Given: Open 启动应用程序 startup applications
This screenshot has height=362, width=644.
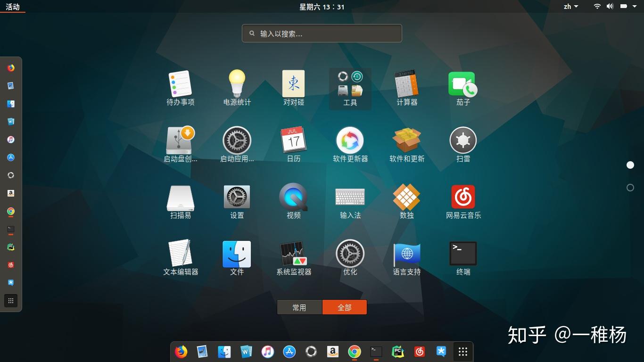Looking at the screenshot, I should point(237,145).
